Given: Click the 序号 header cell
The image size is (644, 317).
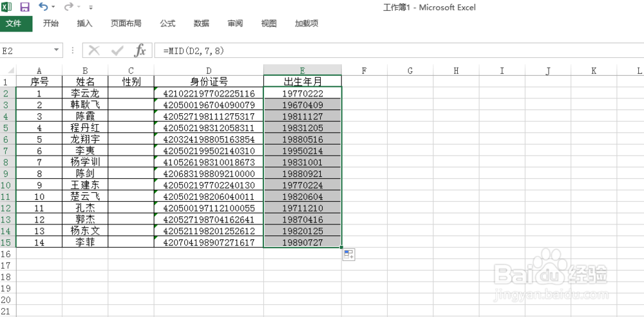Looking at the screenshot, I should [x=39, y=81].
